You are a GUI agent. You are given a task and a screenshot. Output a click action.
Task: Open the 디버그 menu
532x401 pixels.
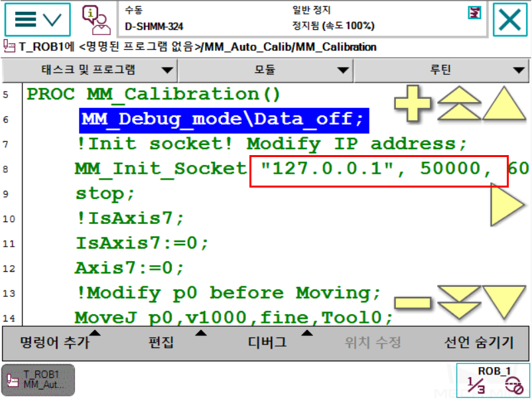(267, 343)
